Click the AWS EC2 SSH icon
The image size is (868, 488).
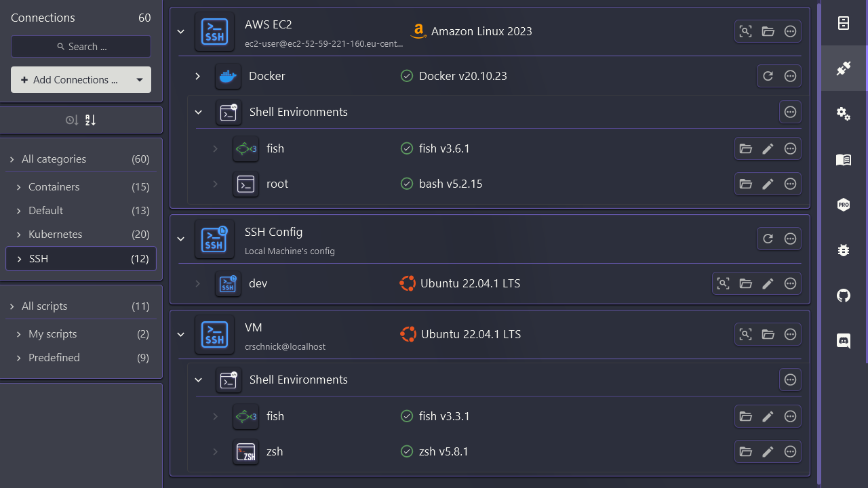[214, 31]
